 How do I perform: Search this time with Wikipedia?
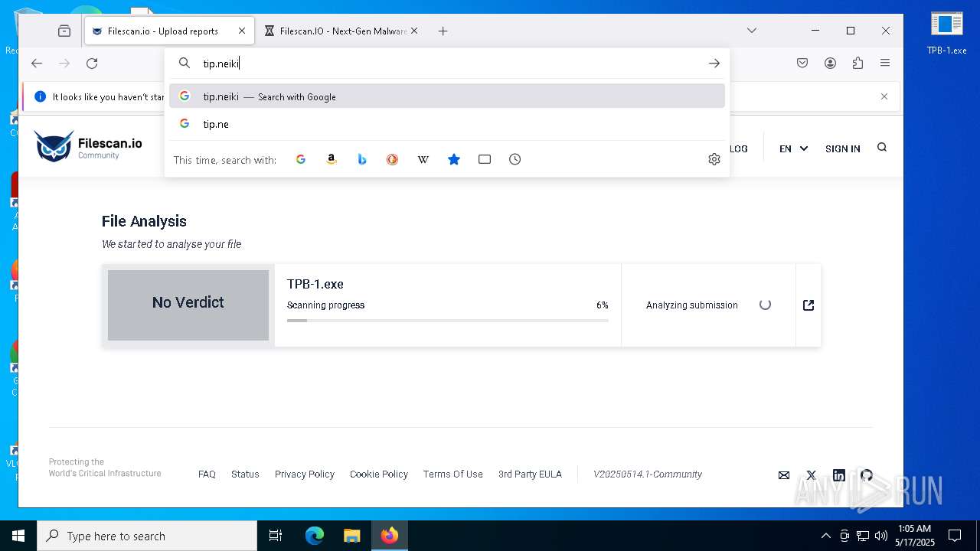(423, 159)
